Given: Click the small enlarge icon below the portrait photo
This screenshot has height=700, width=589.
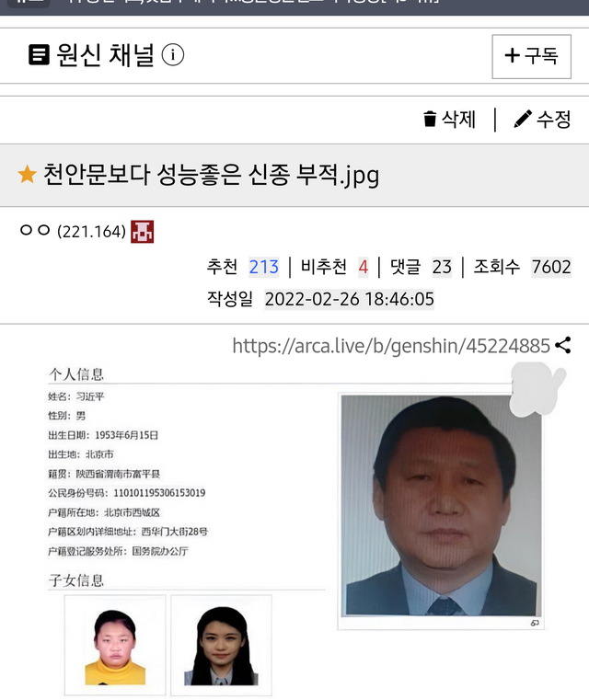Looking at the screenshot, I should pos(535,624).
